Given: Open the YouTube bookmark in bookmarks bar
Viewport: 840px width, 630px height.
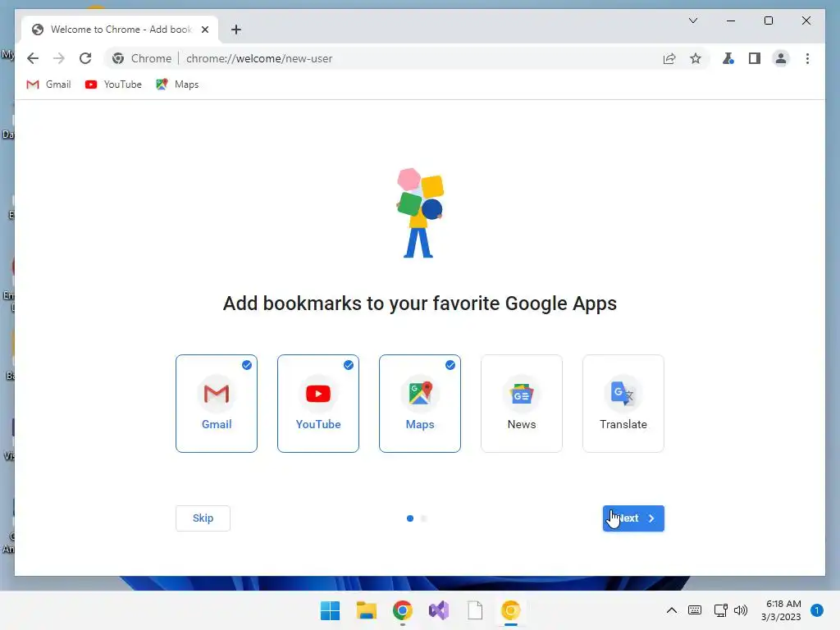Looking at the screenshot, I should 113,84.
